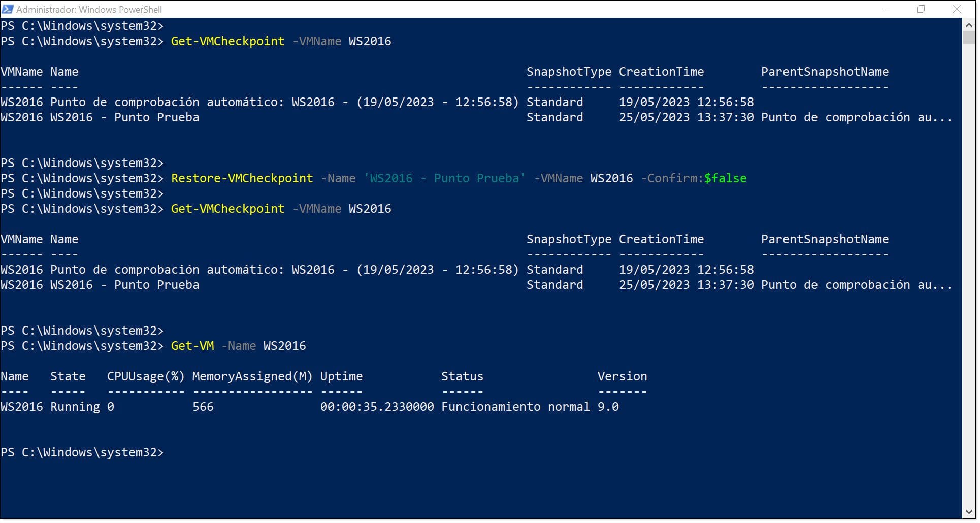Click the title text 'Administrador: Windows PowerShell'
Viewport: 980px width, 523px height.
point(89,9)
